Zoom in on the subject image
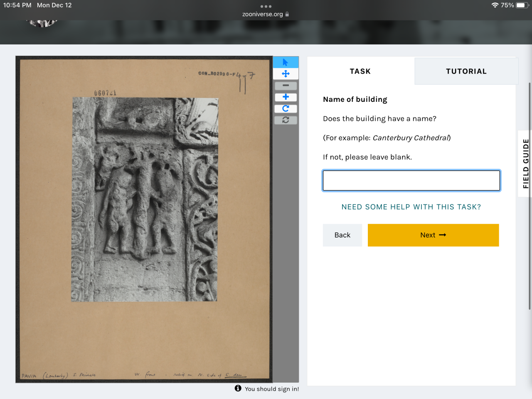 286,97
